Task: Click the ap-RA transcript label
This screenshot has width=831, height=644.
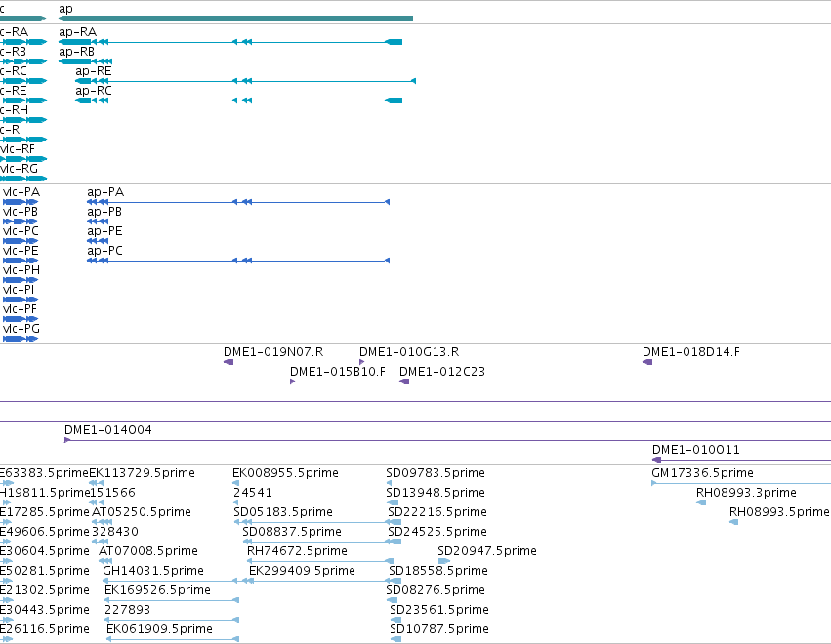Action: (x=78, y=32)
